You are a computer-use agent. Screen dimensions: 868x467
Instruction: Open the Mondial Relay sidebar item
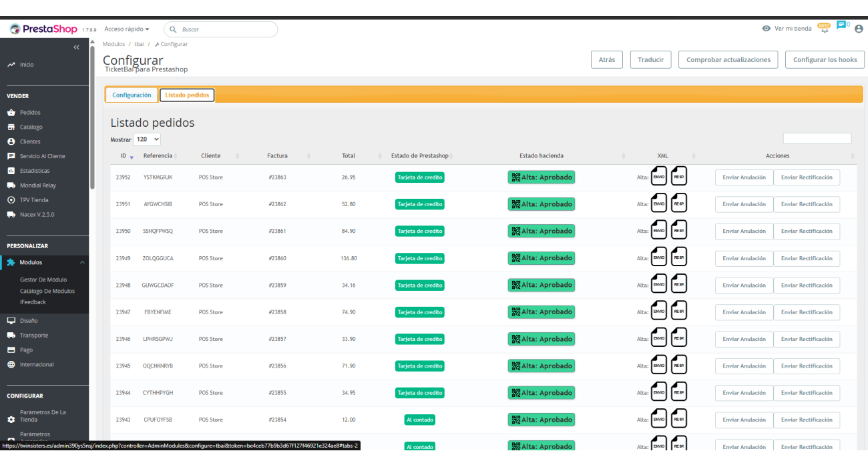click(38, 185)
